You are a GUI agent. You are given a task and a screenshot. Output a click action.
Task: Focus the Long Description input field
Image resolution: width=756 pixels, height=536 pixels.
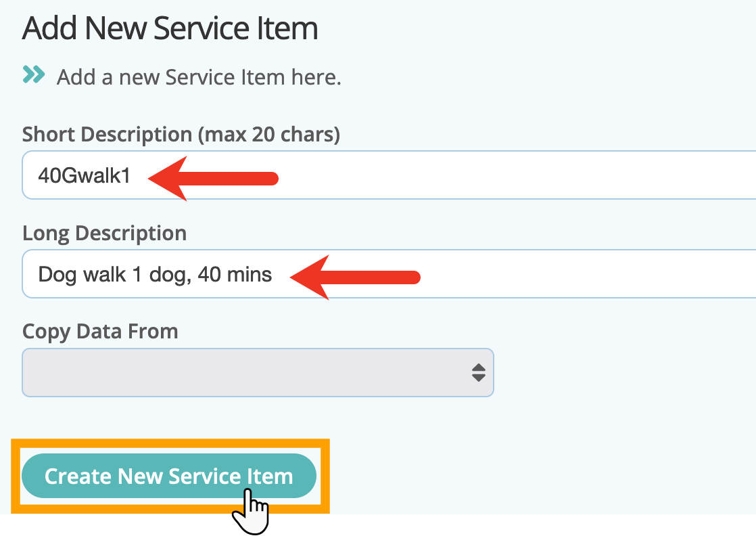click(x=389, y=273)
